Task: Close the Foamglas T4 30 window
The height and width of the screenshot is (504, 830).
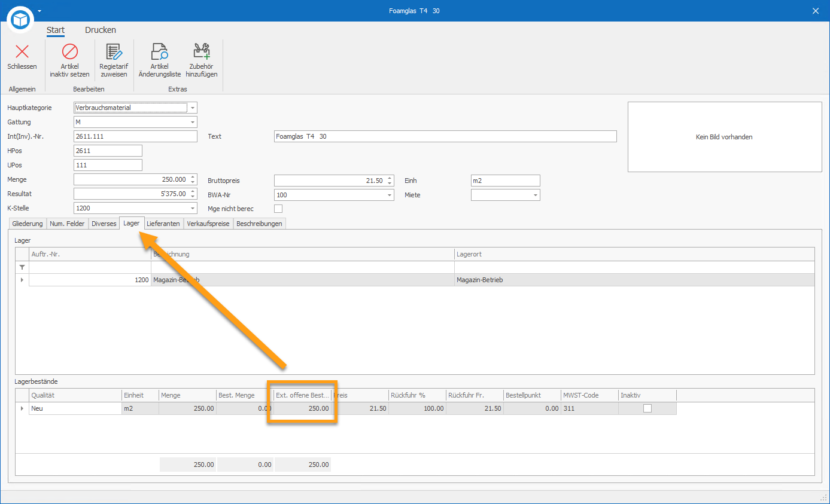Action: (816, 11)
